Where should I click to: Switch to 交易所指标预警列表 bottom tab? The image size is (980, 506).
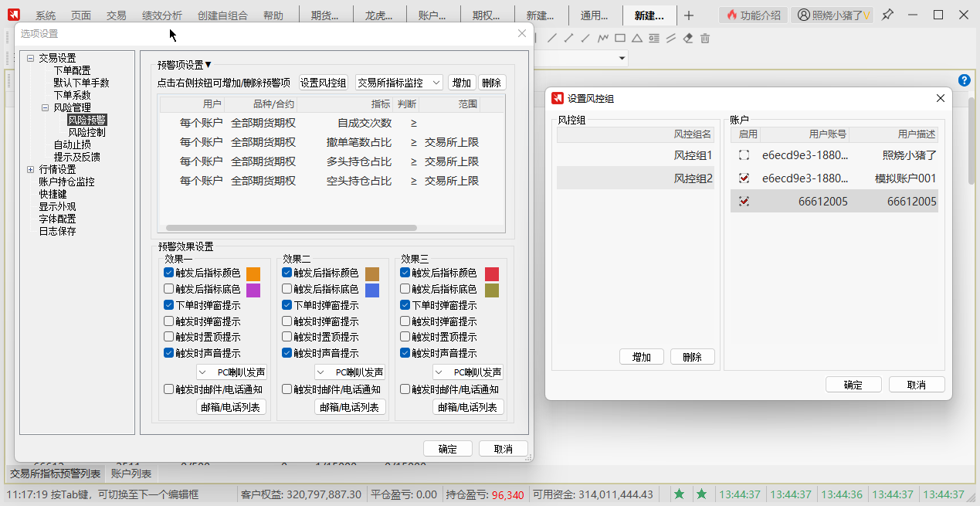point(55,474)
